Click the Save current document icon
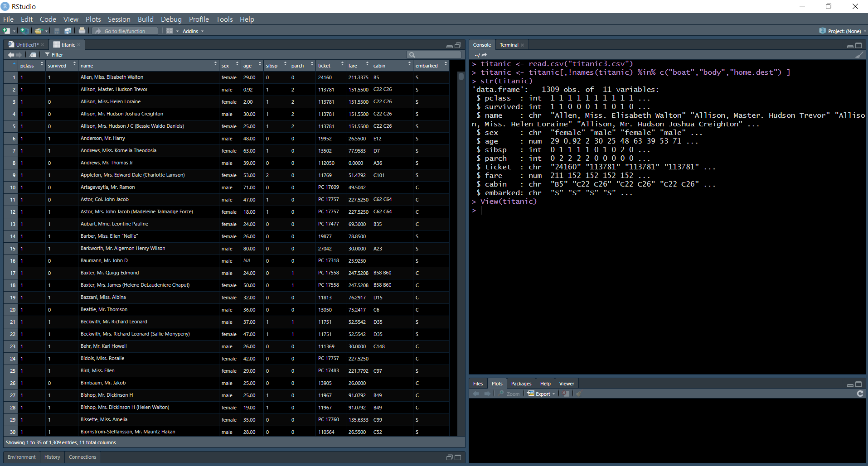The height and width of the screenshot is (466, 868). point(57,31)
